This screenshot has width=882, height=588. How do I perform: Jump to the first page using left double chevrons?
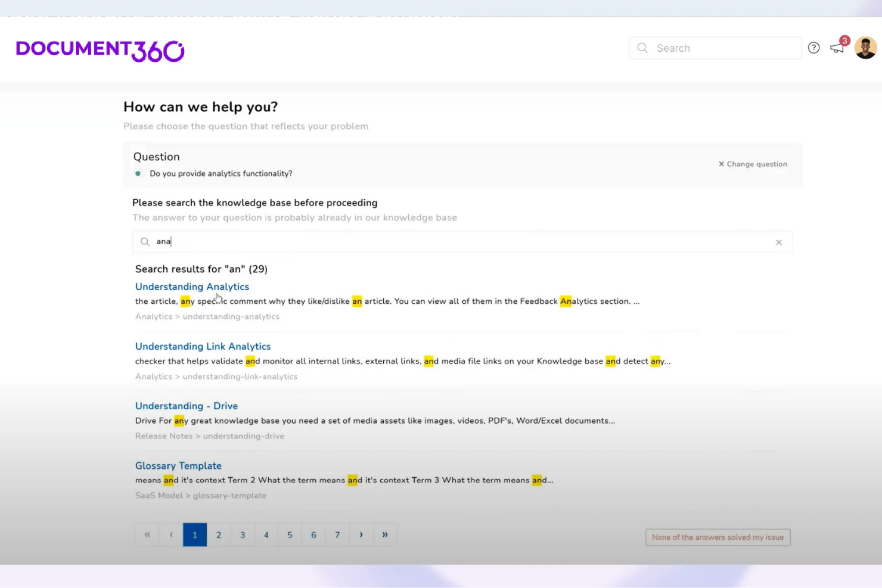click(x=147, y=534)
